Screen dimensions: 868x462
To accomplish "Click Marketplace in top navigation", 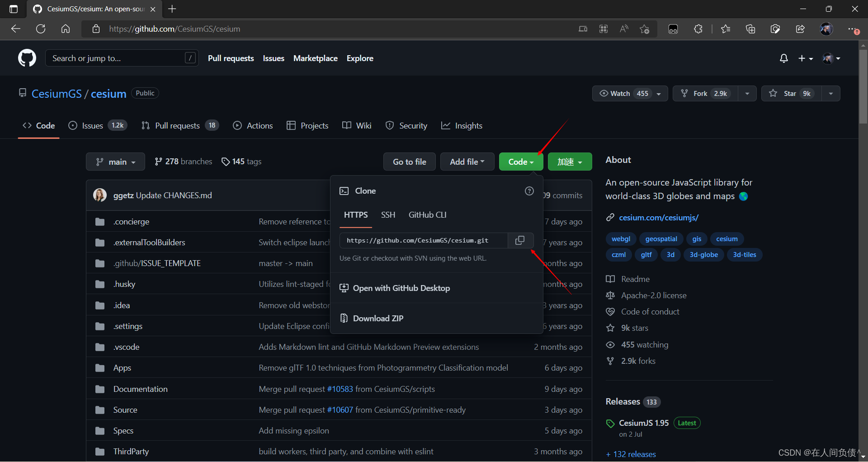I will pyautogui.click(x=316, y=58).
